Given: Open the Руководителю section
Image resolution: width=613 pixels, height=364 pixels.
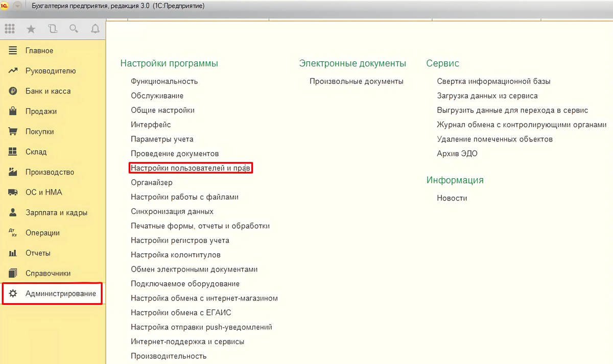Looking at the screenshot, I should (x=51, y=71).
